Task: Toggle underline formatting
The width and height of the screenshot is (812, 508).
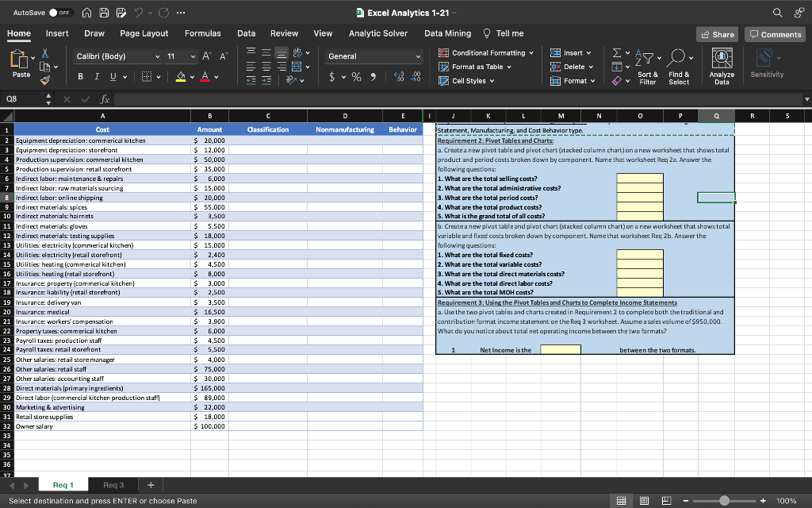Action: [x=113, y=77]
